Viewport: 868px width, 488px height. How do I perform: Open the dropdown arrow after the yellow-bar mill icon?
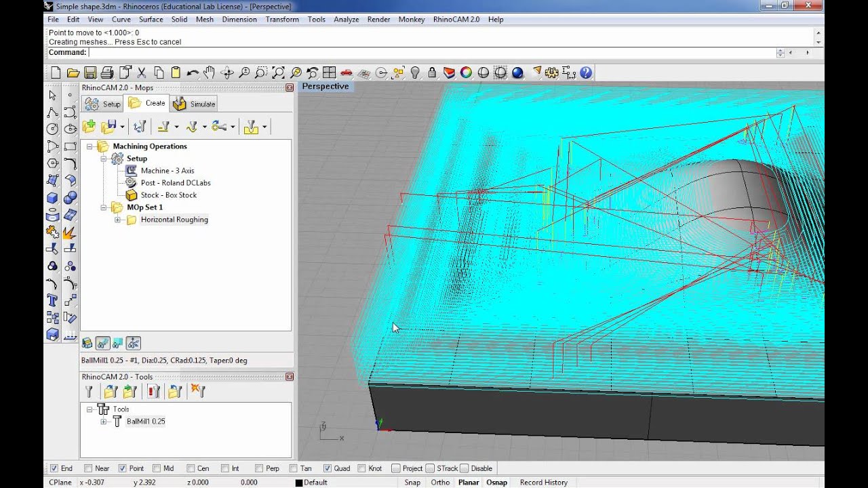[177, 127]
